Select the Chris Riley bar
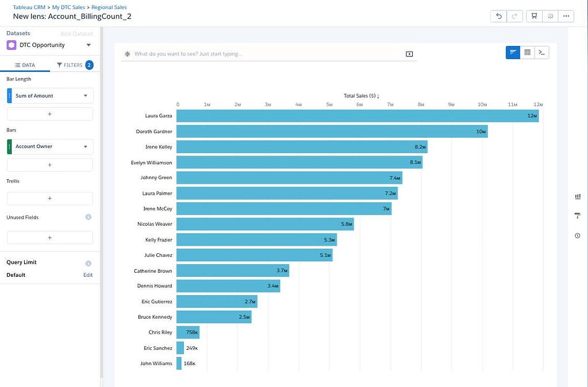588x387 pixels. [x=188, y=332]
